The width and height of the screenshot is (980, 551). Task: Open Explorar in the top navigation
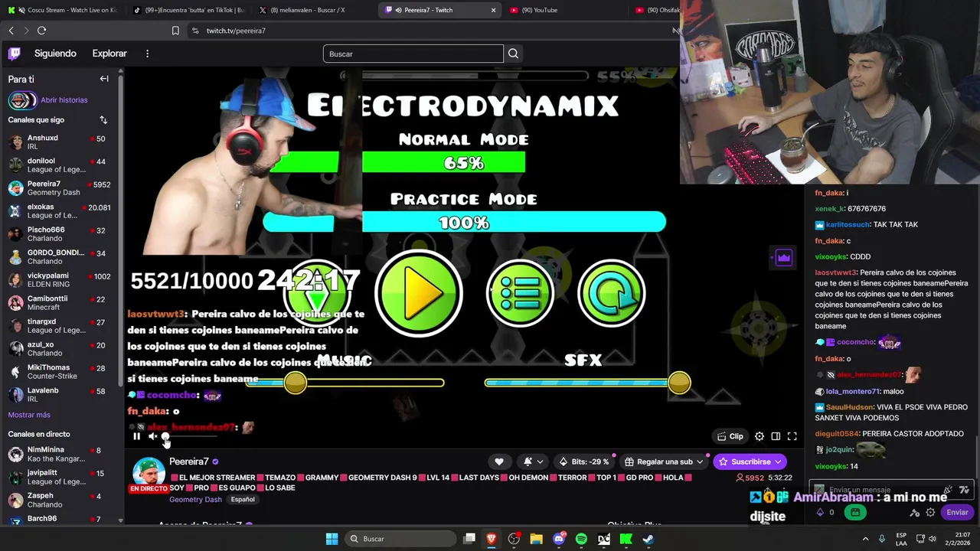pos(109,54)
